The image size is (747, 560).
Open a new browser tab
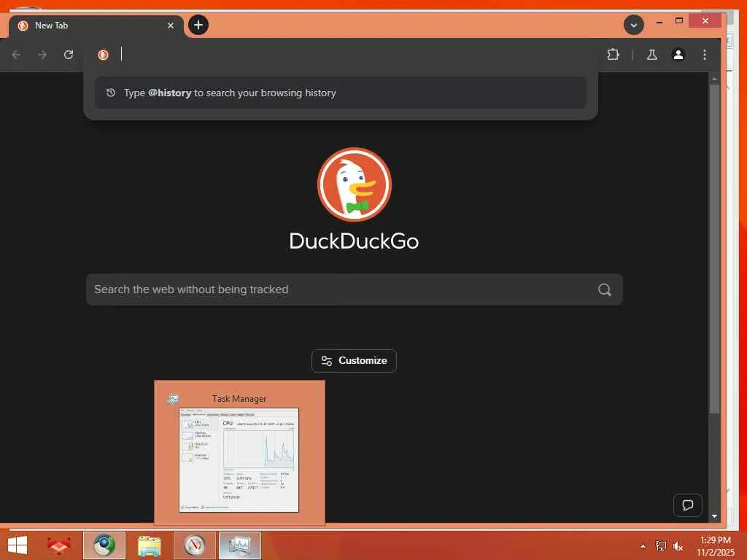click(198, 25)
